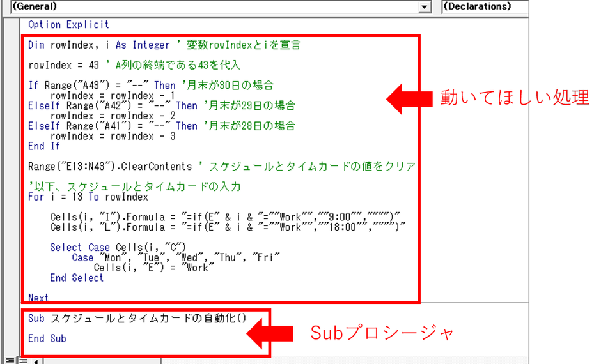Switch to Full Module View icon

click(24, 361)
